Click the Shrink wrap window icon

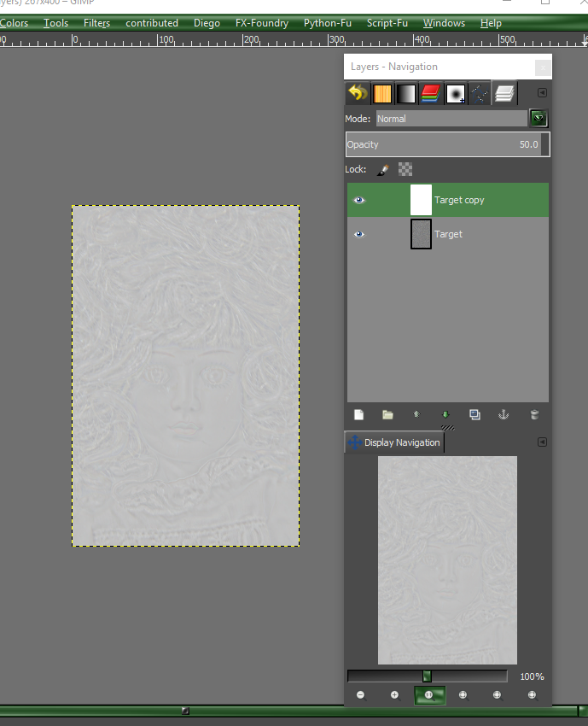532,695
